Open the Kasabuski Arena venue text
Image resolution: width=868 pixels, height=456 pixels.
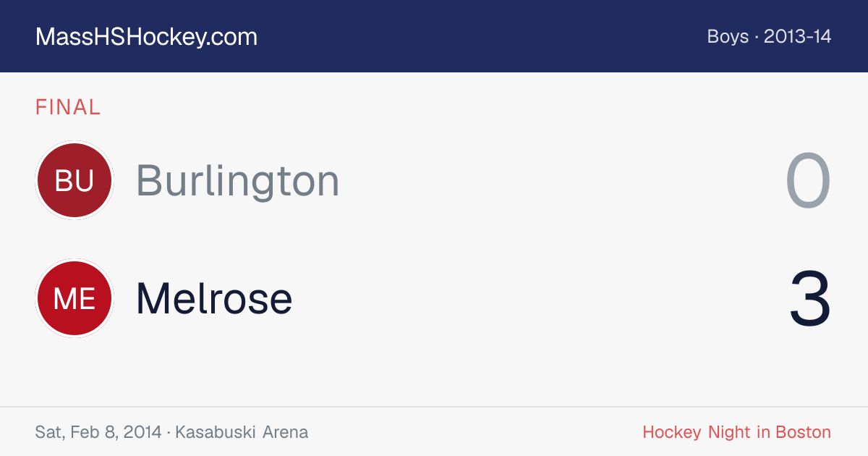pos(242,432)
